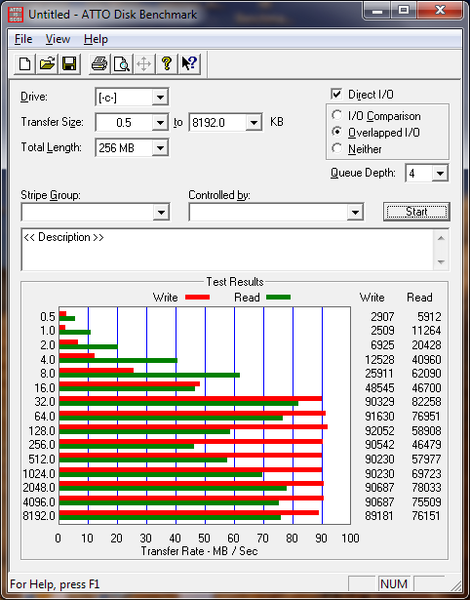Click the window resize grip corner
The width and height of the screenshot is (470, 600).
[455, 585]
